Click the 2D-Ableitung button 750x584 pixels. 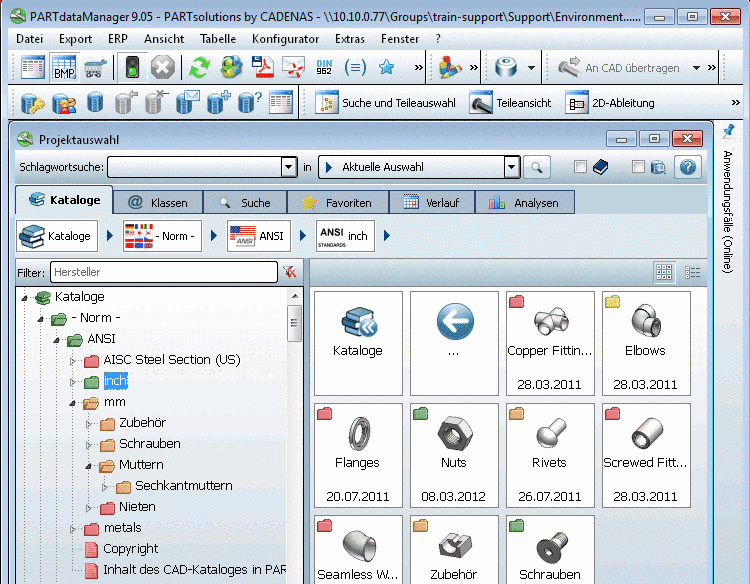[x=610, y=103]
